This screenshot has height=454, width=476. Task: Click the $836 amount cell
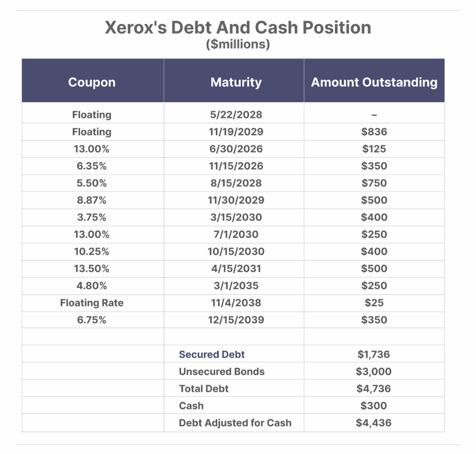374,132
